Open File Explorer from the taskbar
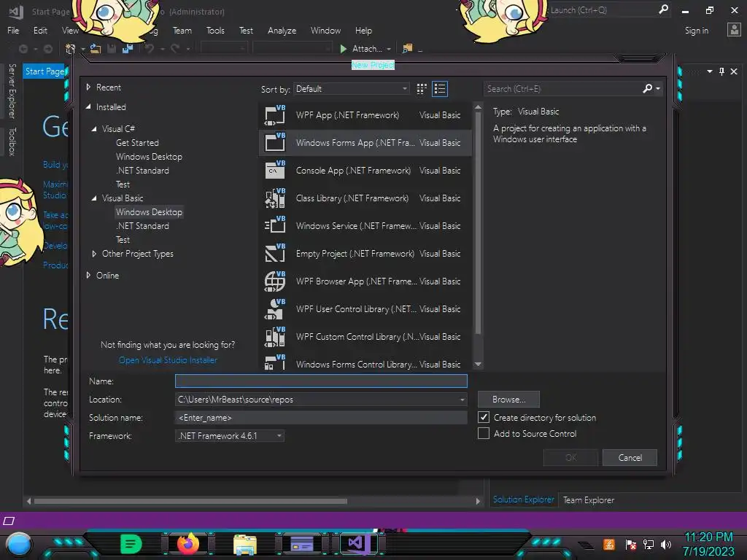This screenshot has width=747, height=560. [245, 544]
